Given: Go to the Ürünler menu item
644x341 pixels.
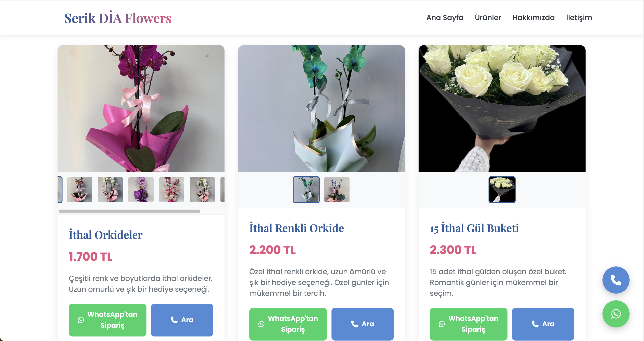Looking at the screenshot, I should (488, 18).
